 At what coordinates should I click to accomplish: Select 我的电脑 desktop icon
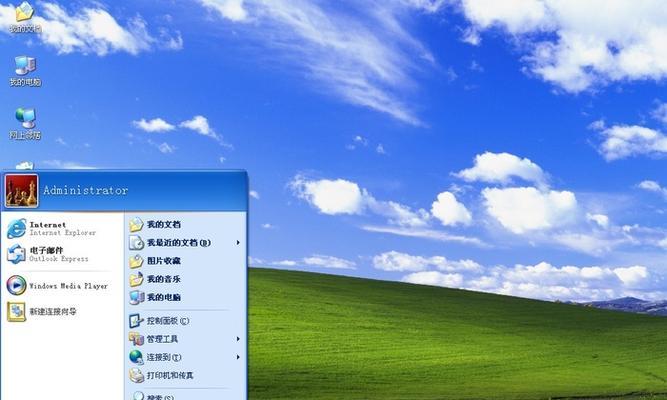(x=25, y=71)
